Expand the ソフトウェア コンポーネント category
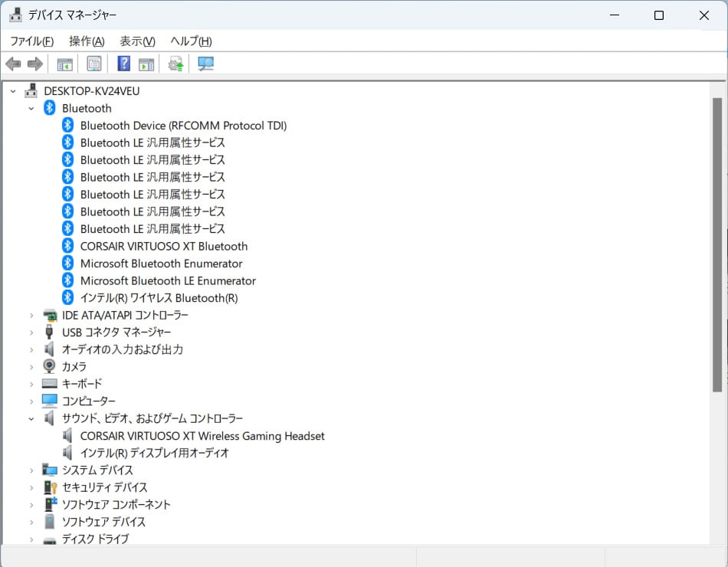The image size is (728, 567). (31, 505)
